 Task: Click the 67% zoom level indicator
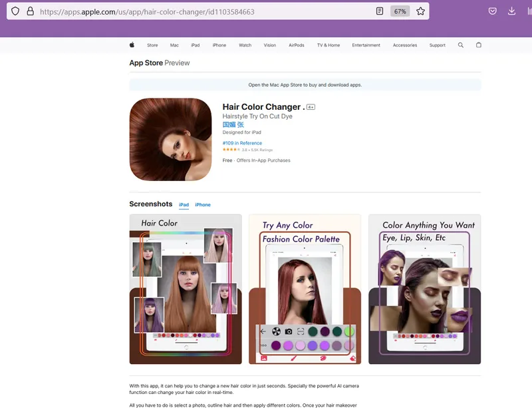pos(400,11)
